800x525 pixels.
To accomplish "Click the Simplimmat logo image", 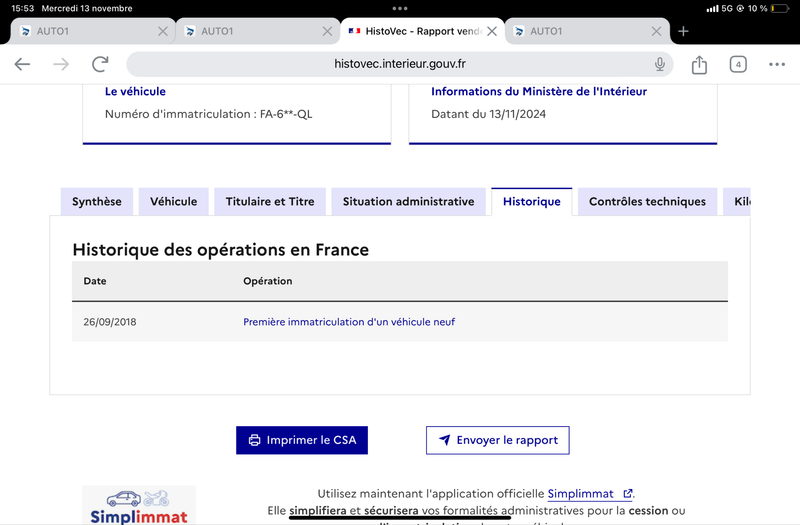I will [139, 505].
